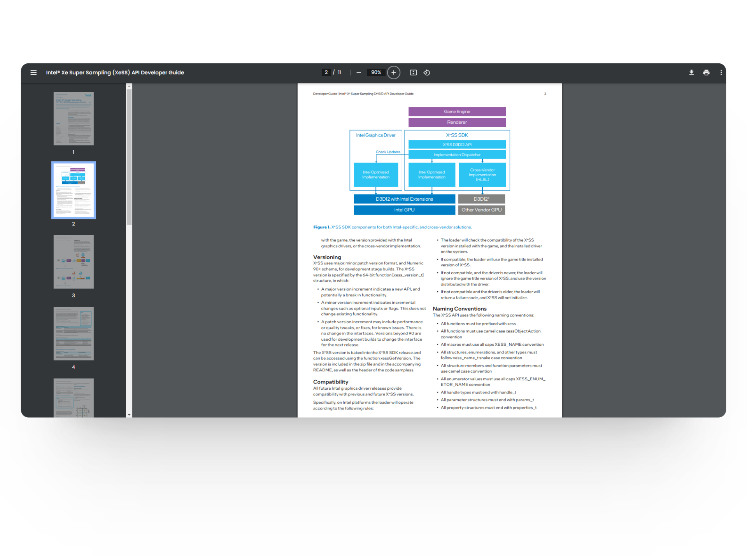
Task: Jump to page 3 thumbnail
Action: (x=74, y=262)
